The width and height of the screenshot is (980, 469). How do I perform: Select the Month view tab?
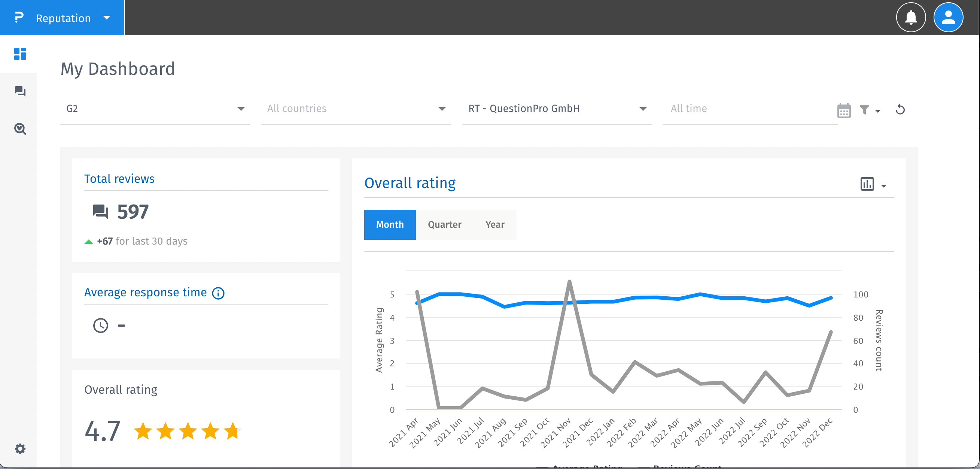pyautogui.click(x=390, y=225)
